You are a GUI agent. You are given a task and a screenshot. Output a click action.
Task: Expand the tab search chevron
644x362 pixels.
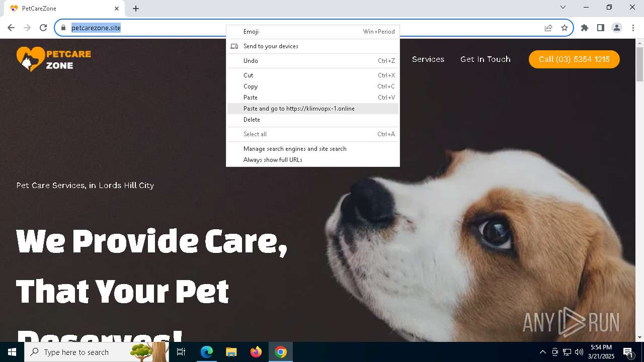563,7
